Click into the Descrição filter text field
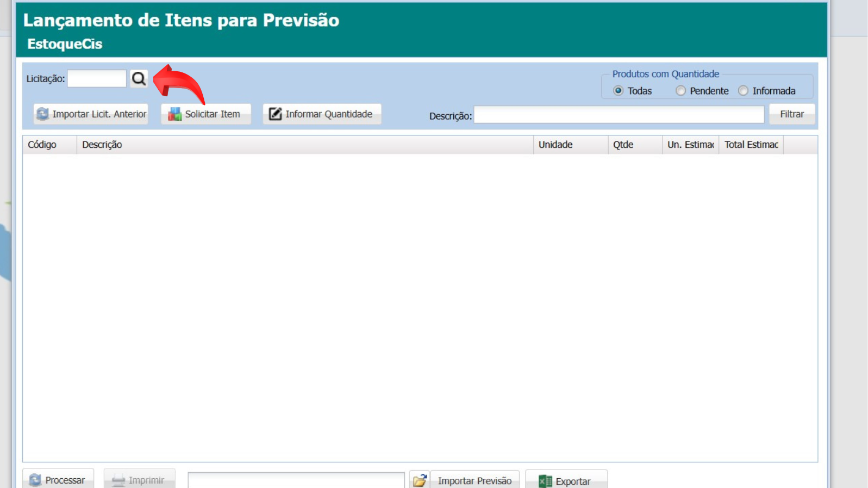Viewport: 868px width, 488px height. (619, 115)
